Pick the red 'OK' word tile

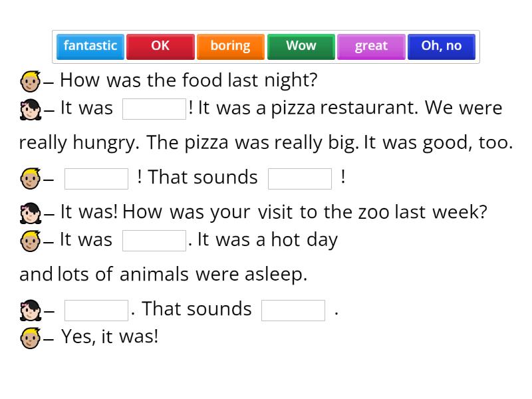coord(160,47)
